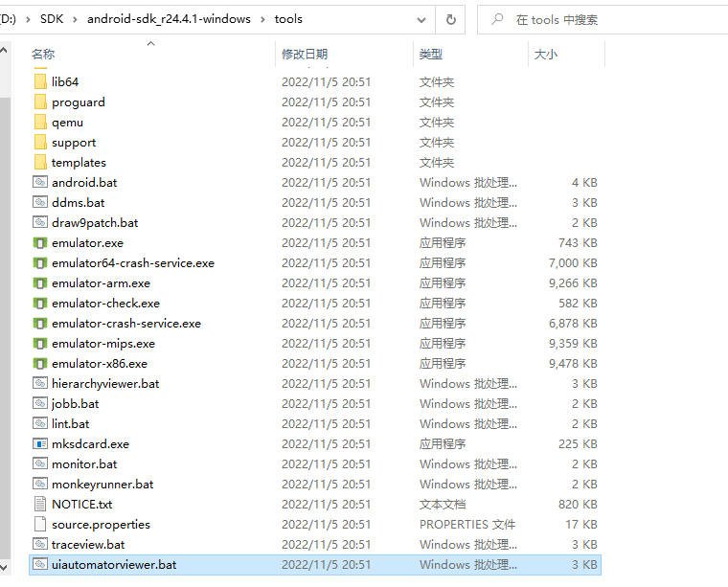Click the emulator-arm.exe icon
This screenshot has height=587, width=728.
[40, 282]
